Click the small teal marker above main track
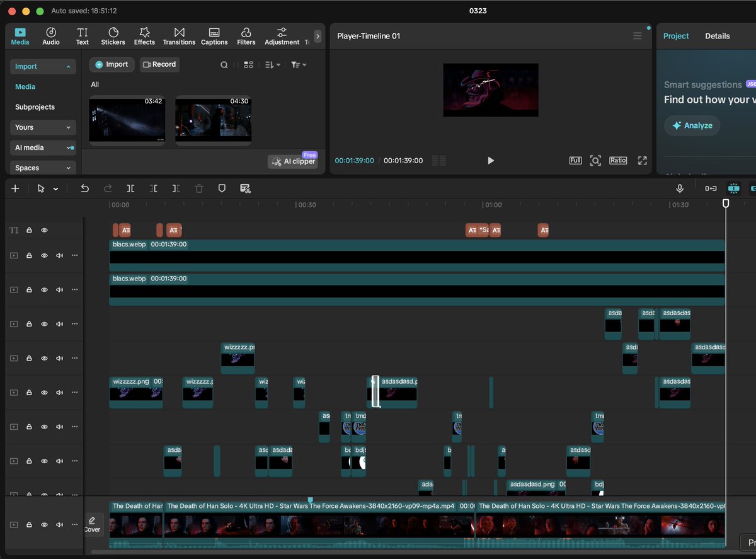The width and height of the screenshot is (756, 559). click(310, 500)
